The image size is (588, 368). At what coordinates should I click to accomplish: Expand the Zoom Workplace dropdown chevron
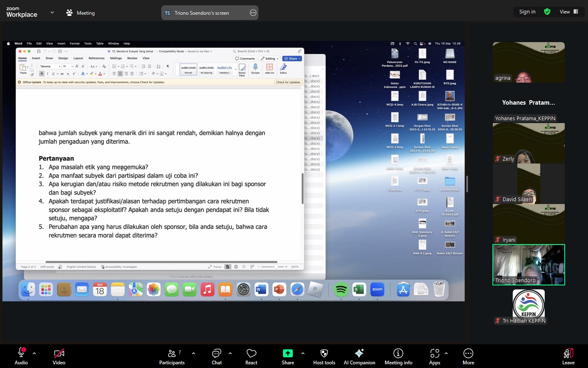point(52,13)
